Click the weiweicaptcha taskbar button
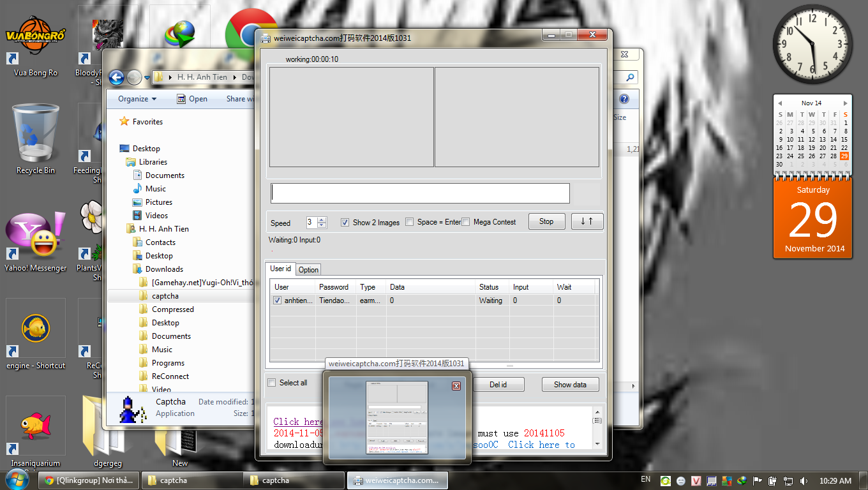The image size is (868, 490). 397,480
